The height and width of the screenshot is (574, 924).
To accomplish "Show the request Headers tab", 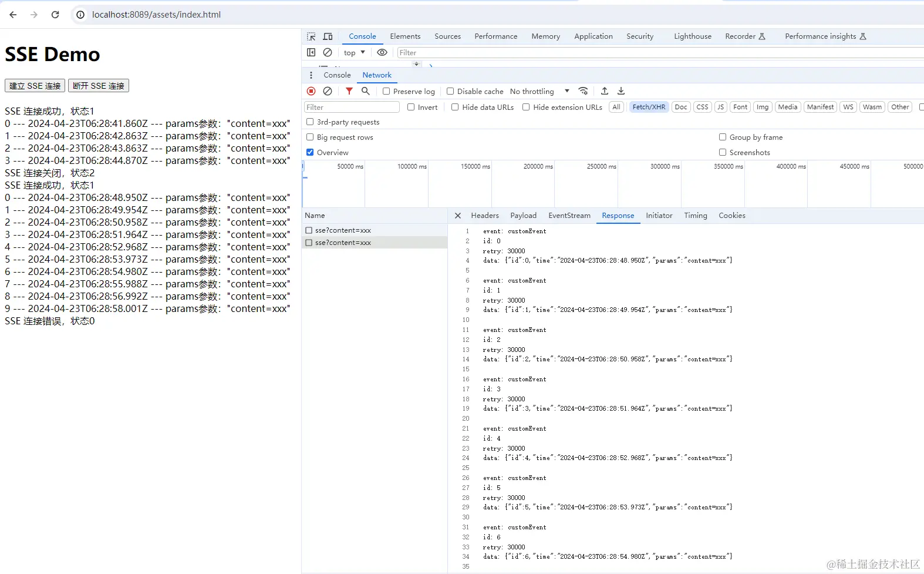I will (x=485, y=216).
